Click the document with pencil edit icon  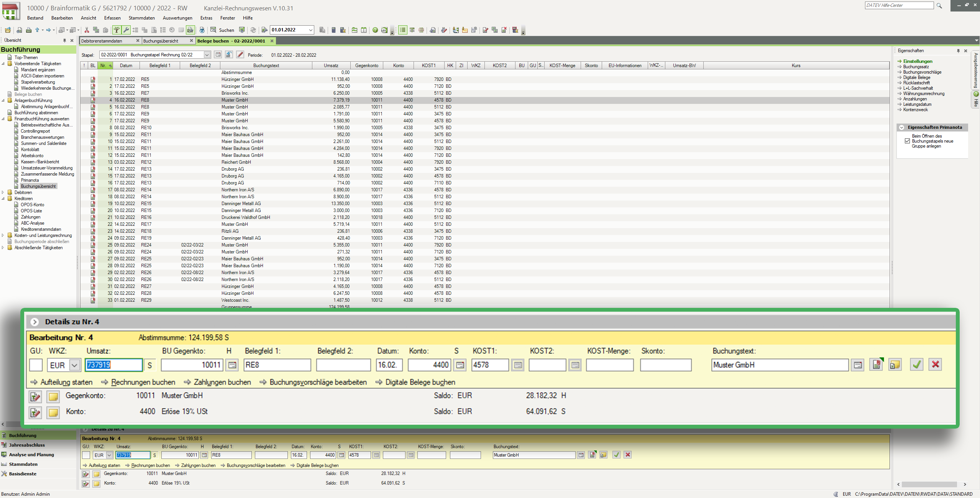click(485, 30)
